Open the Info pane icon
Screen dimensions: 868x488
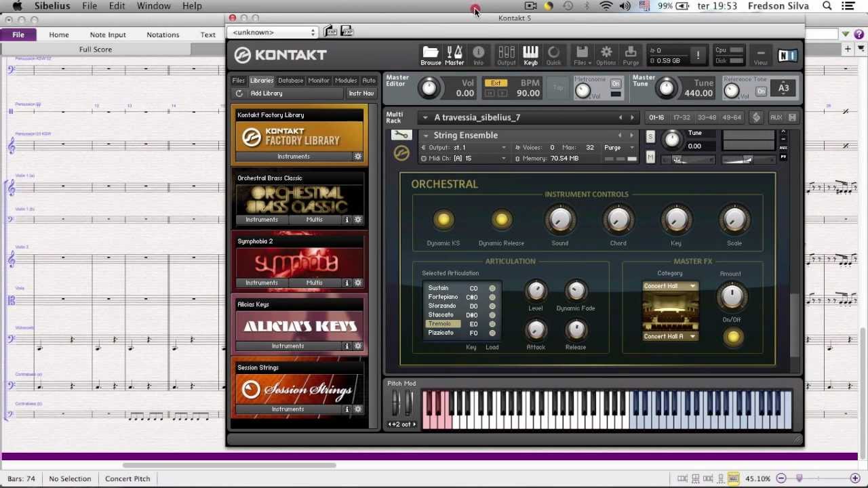[478, 56]
